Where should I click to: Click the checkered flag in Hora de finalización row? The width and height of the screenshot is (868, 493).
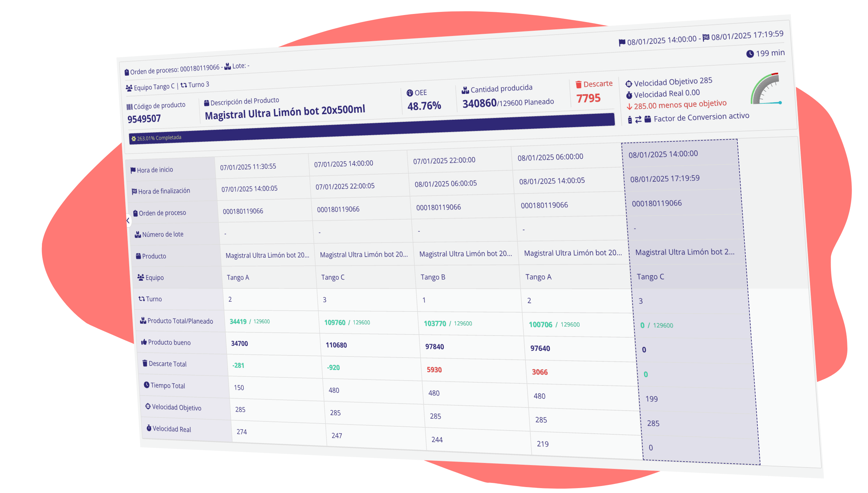[134, 192]
